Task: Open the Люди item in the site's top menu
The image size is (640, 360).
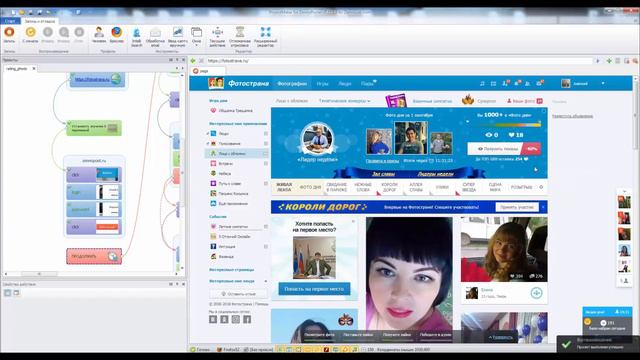Action: click(344, 84)
